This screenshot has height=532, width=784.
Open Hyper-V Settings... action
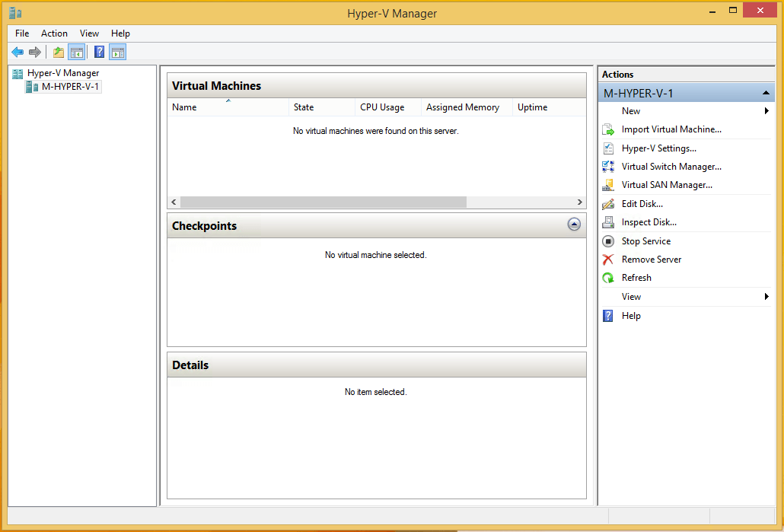(659, 148)
